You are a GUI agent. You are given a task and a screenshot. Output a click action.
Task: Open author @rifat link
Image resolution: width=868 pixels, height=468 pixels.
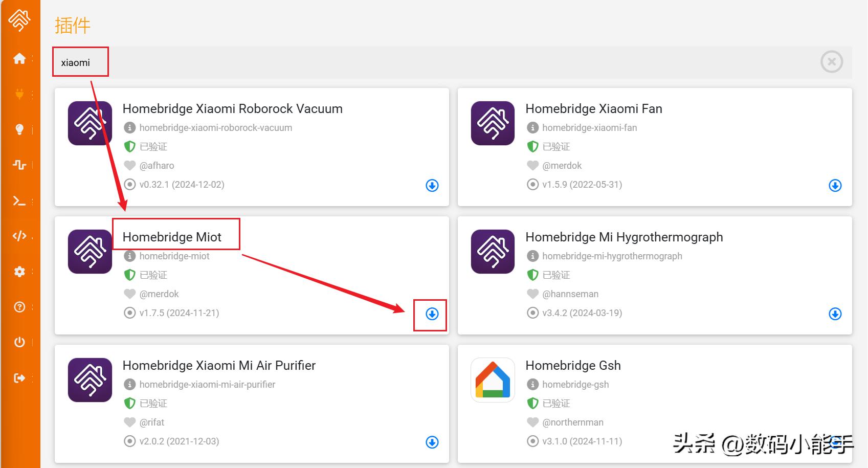(x=152, y=422)
